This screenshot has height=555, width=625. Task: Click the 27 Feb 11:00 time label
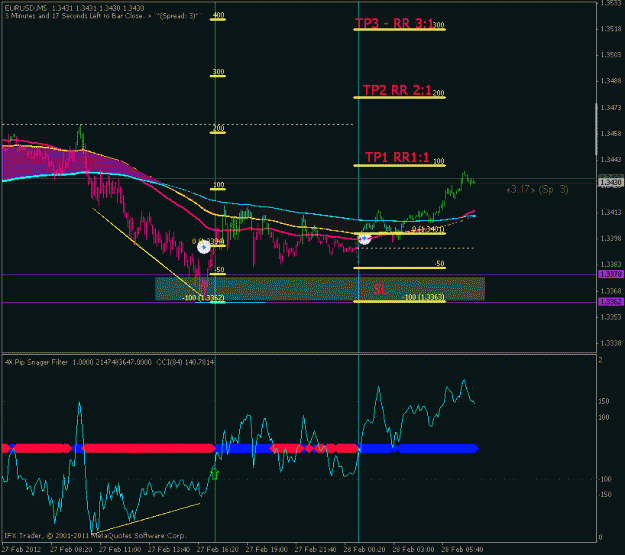click(120, 549)
